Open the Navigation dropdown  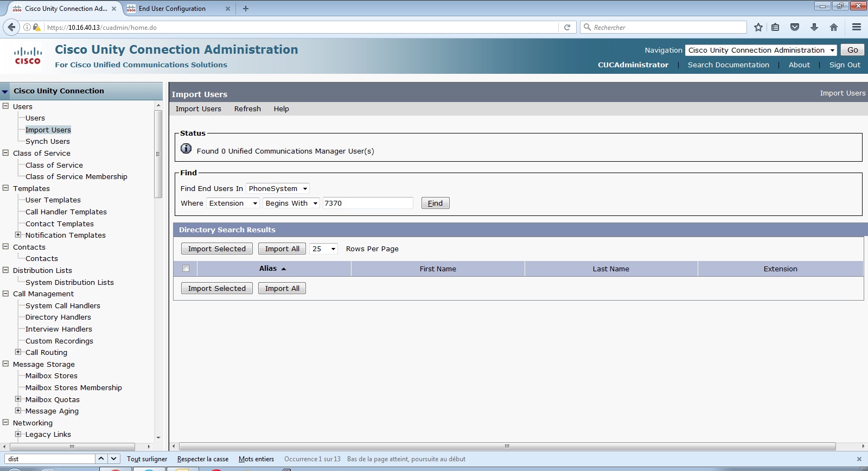[x=761, y=50]
